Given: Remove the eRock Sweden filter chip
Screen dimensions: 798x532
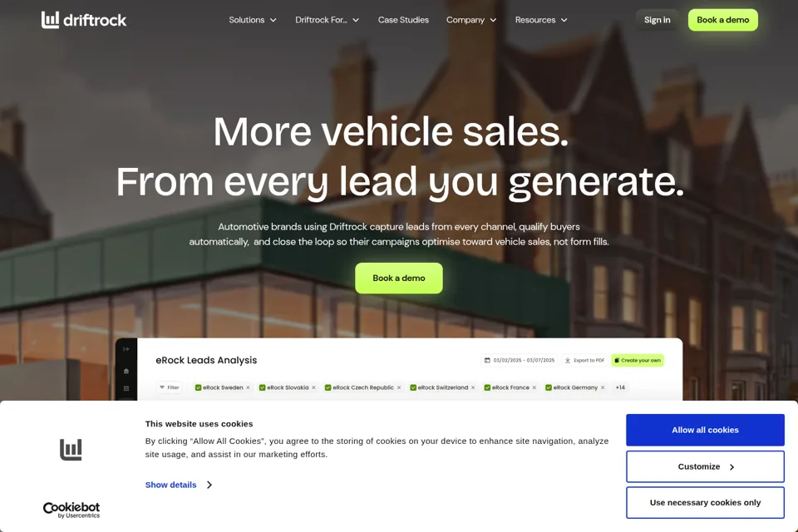Looking at the screenshot, I should (248, 387).
